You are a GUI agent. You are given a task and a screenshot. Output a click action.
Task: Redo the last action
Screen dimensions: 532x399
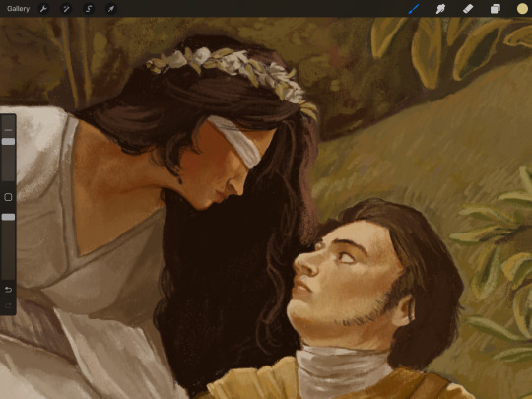(8, 306)
